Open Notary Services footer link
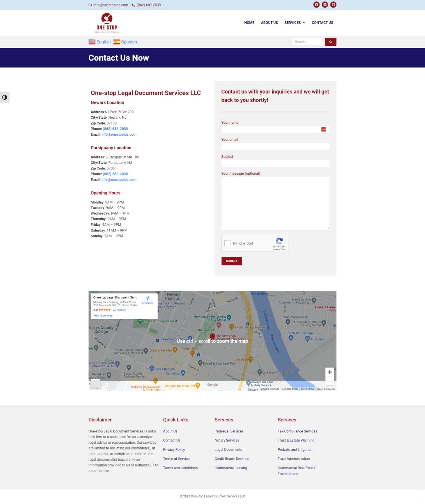The image size is (425, 504). click(227, 440)
